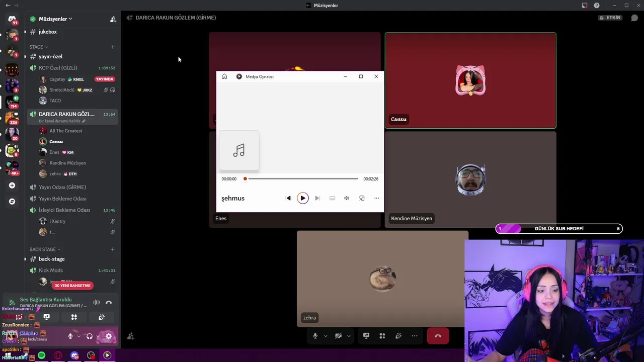Screen dimensions: 644x362
Task: Open more options in the call bar
Action: [x=415, y=336]
